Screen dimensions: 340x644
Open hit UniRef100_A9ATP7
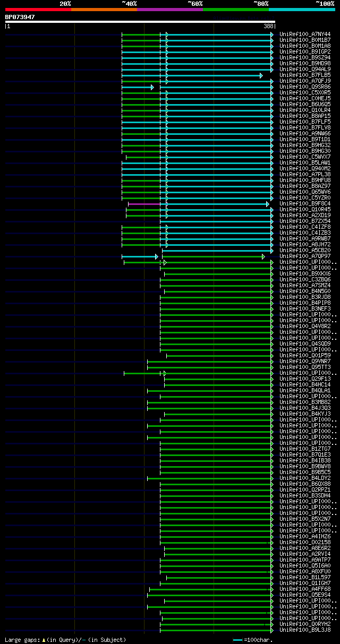coord(305,560)
